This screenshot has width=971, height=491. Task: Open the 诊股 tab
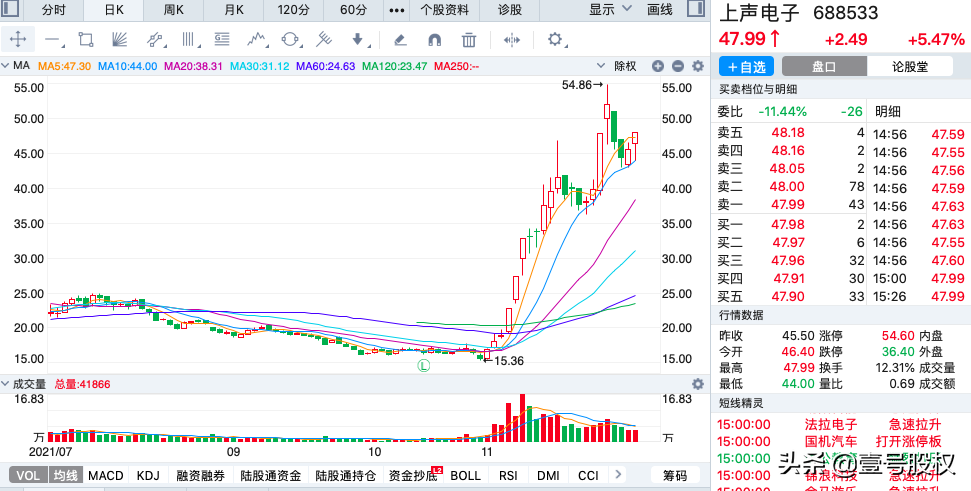510,10
